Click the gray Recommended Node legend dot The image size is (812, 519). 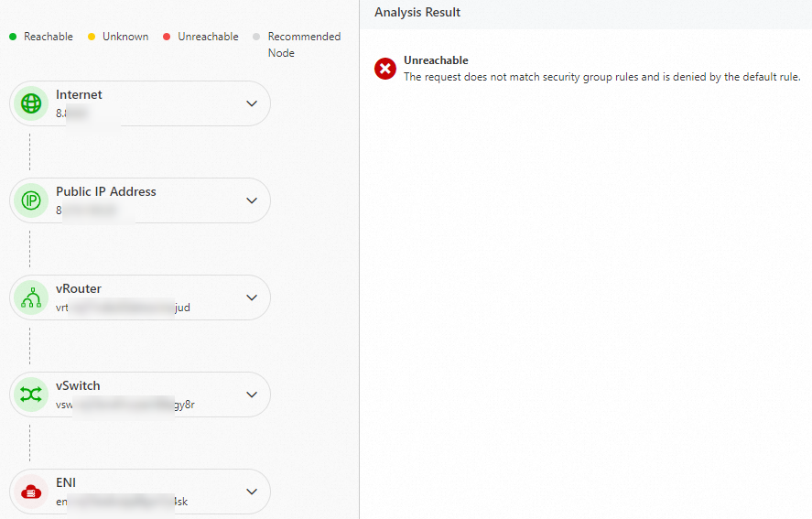click(256, 37)
